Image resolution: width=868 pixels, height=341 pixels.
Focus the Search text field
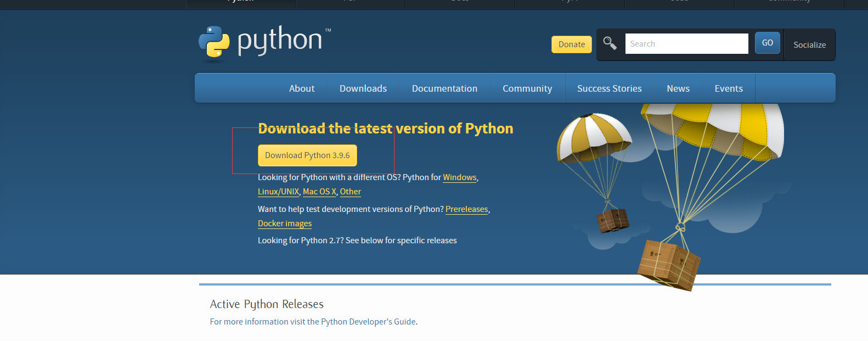pos(686,44)
